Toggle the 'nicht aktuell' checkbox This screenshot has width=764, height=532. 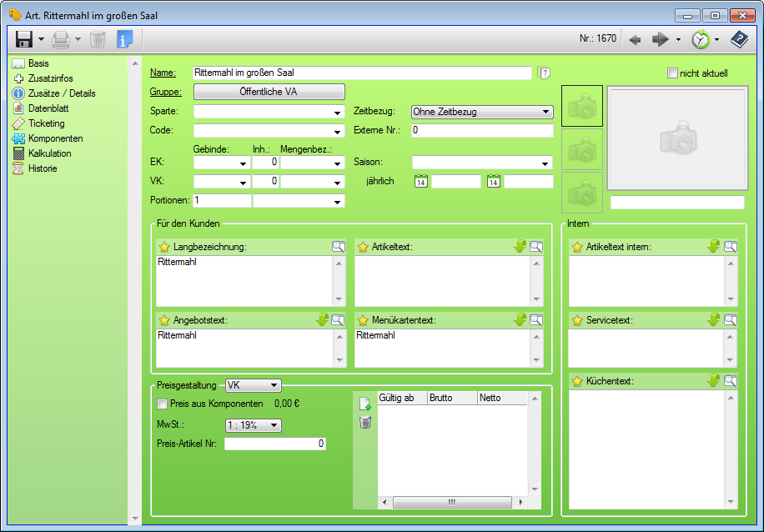coord(672,73)
